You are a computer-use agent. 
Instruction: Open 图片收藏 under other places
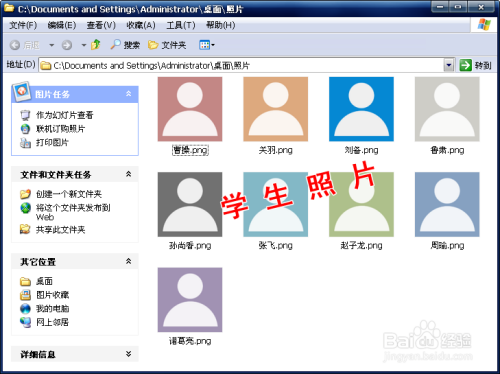coord(52,295)
